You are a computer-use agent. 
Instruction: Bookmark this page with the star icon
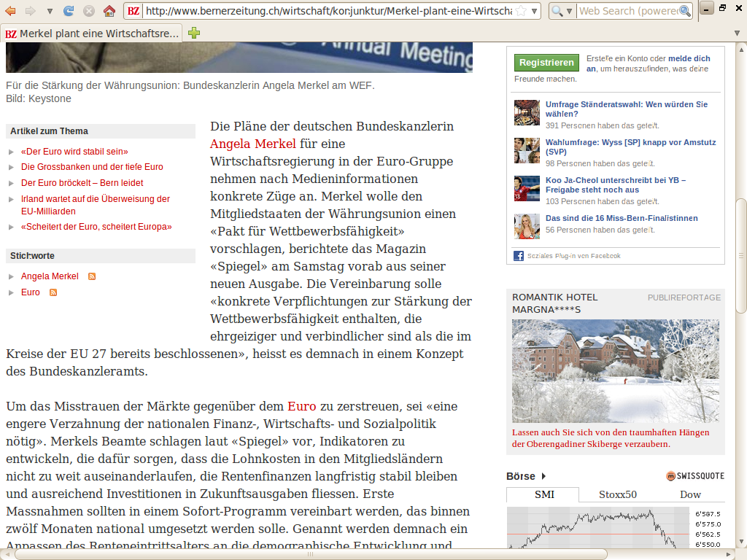(x=521, y=10)
